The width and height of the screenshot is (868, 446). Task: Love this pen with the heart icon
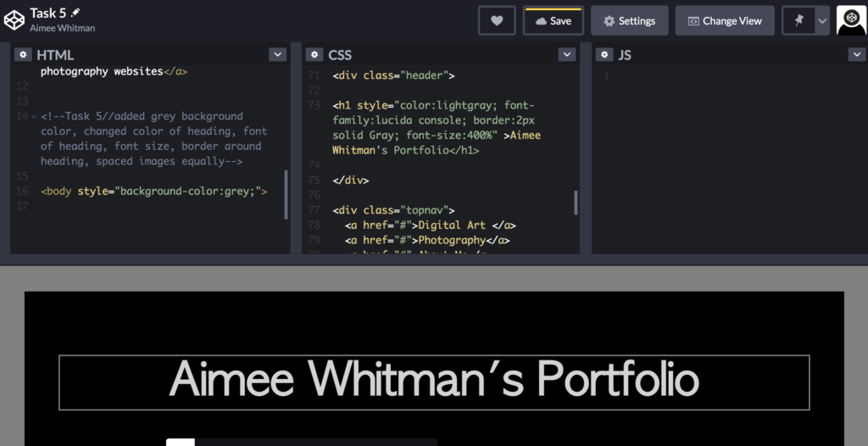(497, 21)
